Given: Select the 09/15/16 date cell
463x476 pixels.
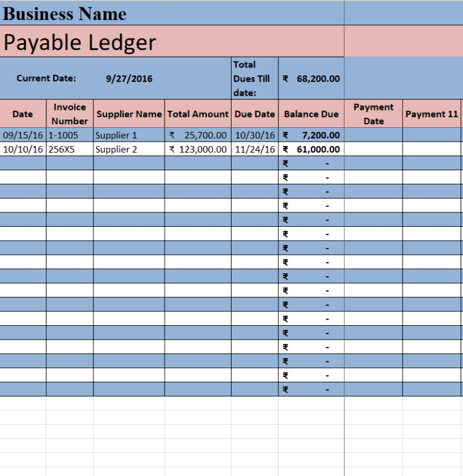Looking at the screenshot, I should tap(23, 135).
